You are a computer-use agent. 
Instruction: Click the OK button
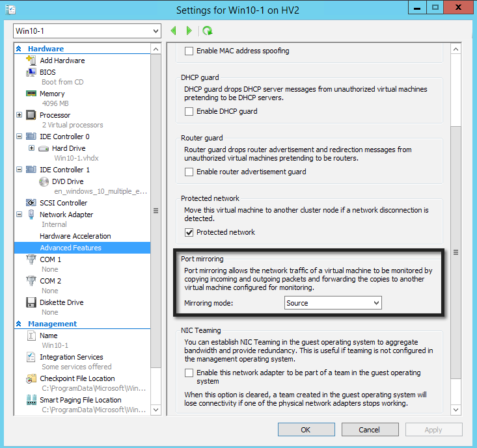pos(306,430)
